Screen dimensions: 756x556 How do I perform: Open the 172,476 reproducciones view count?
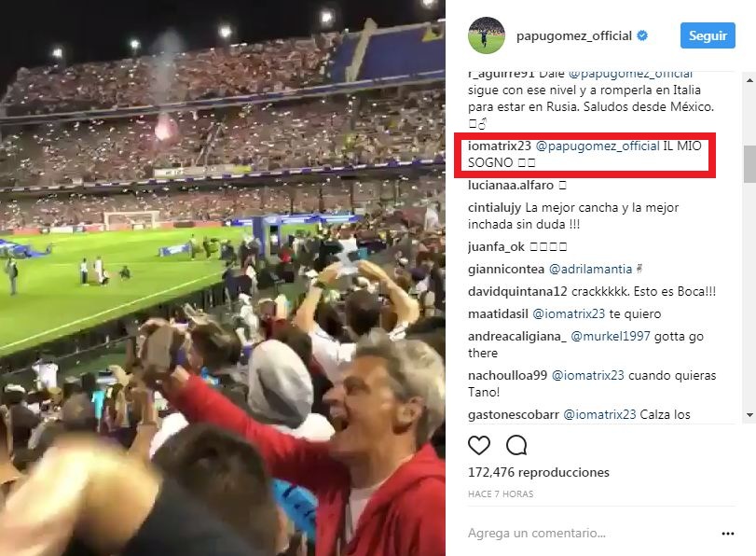coord(538,472)
